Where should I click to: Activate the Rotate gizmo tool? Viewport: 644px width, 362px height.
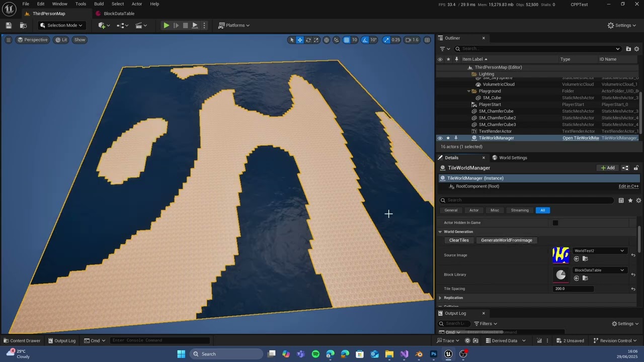pos(308,40)
